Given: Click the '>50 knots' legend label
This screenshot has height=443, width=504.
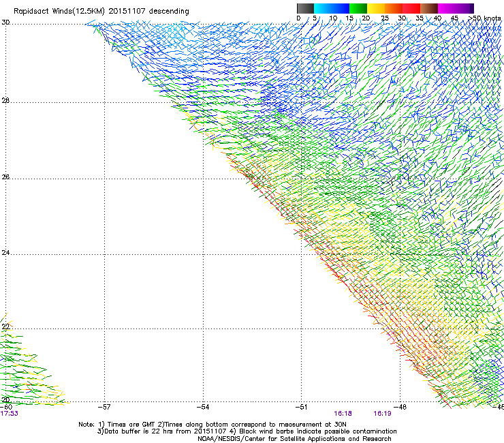Looking at the screenshot, I should [x=484, y=18].
